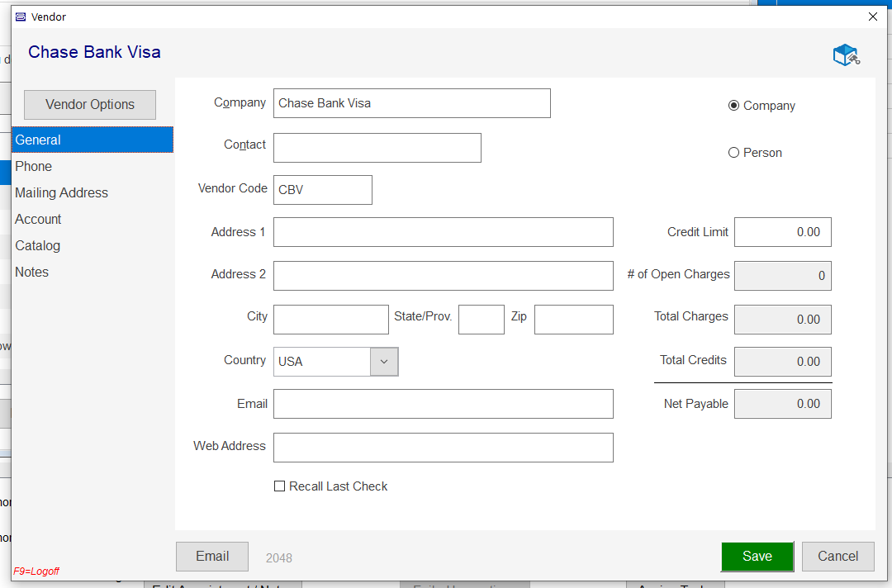This screenshot has width=892, height=588.
Task: Focus the Contact input field
Action: click(x=377, y=148)
